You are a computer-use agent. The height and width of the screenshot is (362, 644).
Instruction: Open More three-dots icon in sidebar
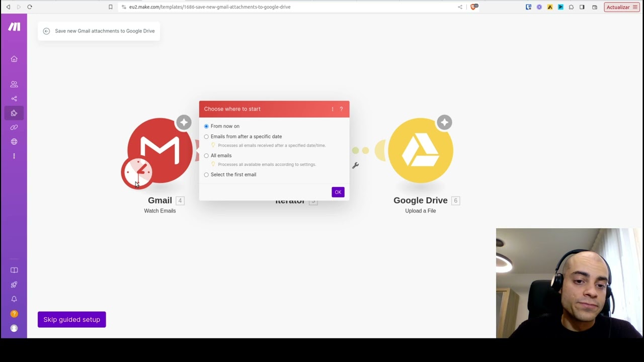14,156
